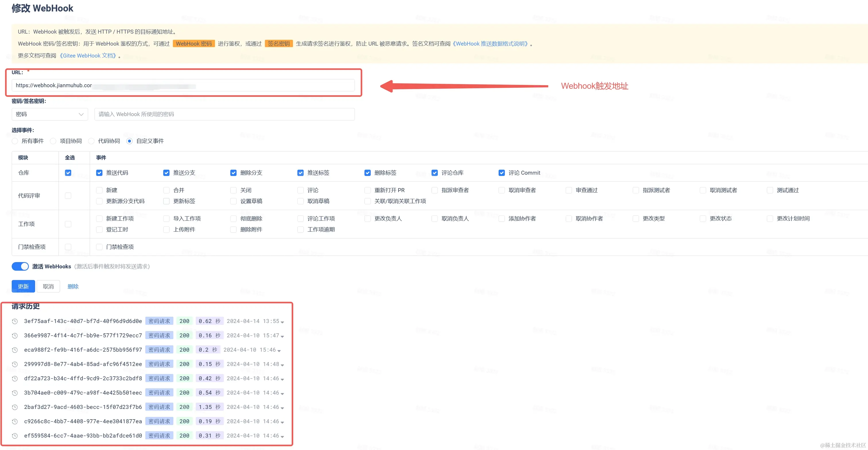Select all 代码评审 module events checkbox

68,196
